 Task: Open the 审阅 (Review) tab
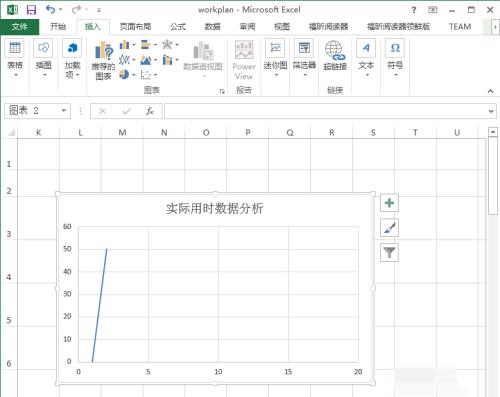click(x=247, y=27)
